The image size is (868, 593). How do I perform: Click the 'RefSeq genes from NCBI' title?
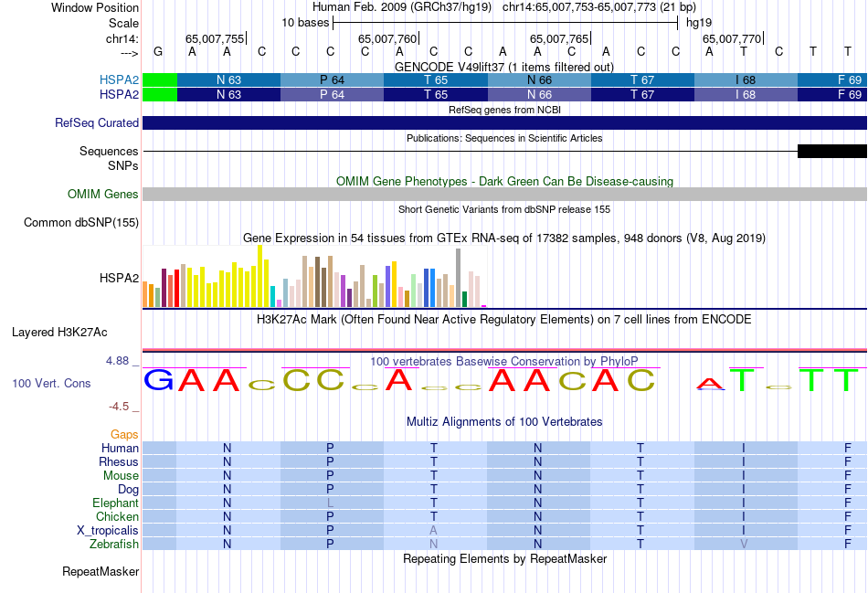(x=504, y=110)
